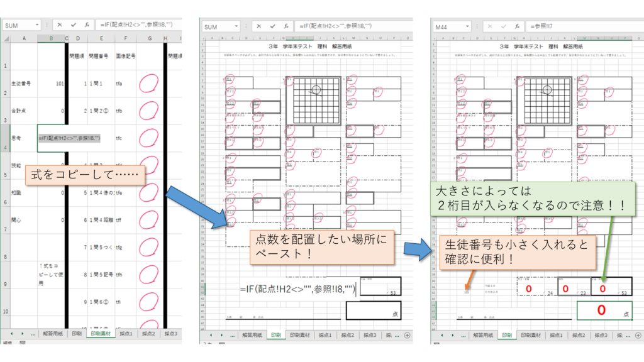Screen dimensions: 644x362
Task: Click the large total-score cell in the right window
Action: click(604, 310)
